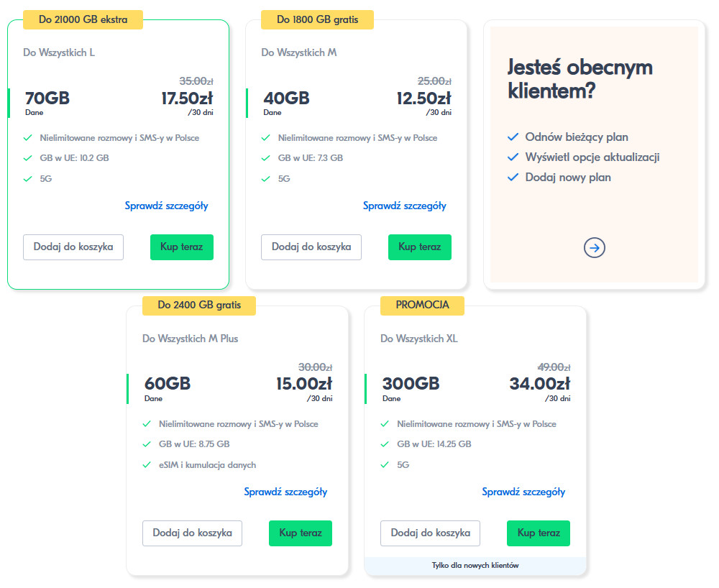This screenshot has height=588, width=719.
Task: Click the 'Do 1800 GB gratis' badge
Action: [x=317, y=19]
